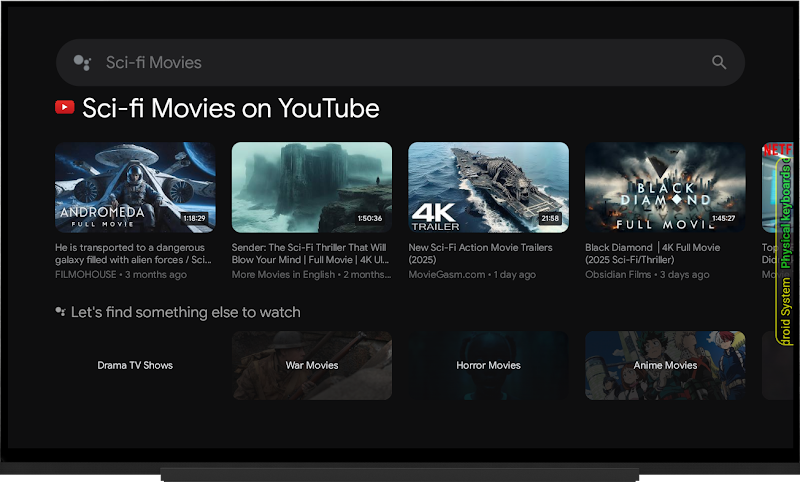Click channel text 'FILMOHOUSE • 3 months ago'
The width and height of the screenshot is (800, 482).
tap(121, 274)
